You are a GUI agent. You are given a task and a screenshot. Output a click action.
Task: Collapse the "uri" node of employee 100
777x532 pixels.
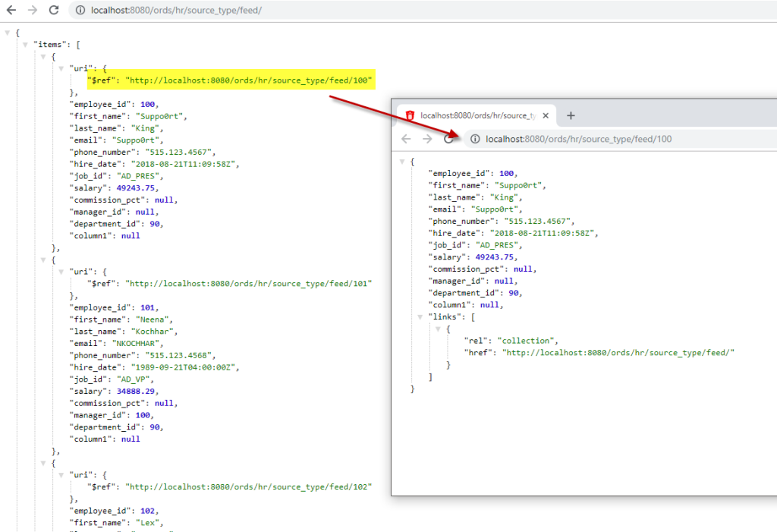coord(61,69)
